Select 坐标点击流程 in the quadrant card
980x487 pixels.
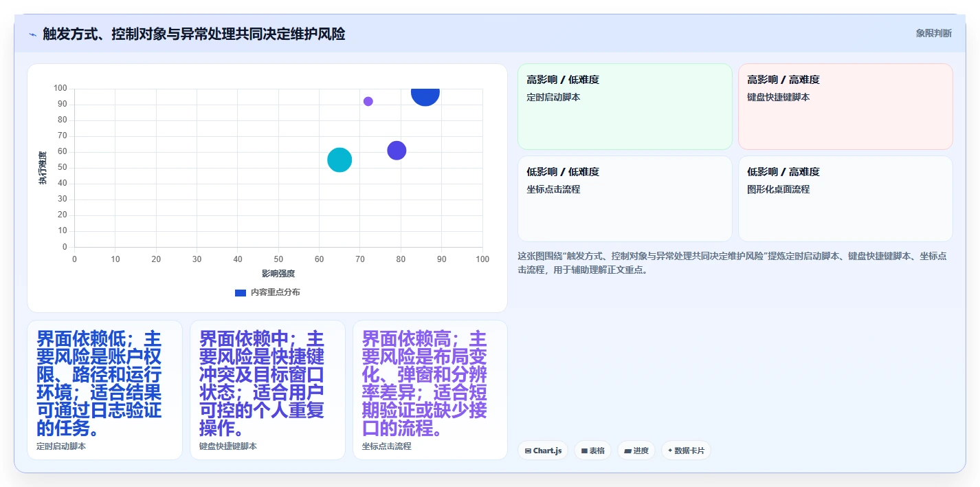click(x=553, y=189)
